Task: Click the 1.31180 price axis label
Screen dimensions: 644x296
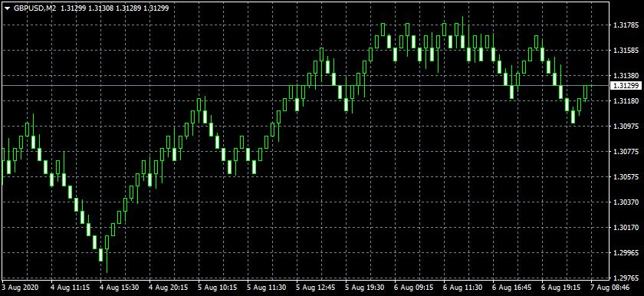Action: tap(625, 101)
